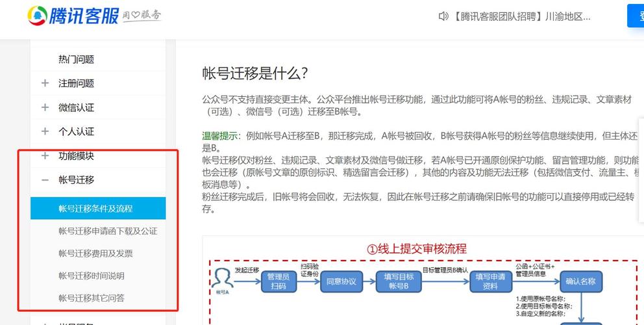The image size is (644, 325).
Task: Click the 帐号迁移是什么? heading
Action: tap(255, 73)
